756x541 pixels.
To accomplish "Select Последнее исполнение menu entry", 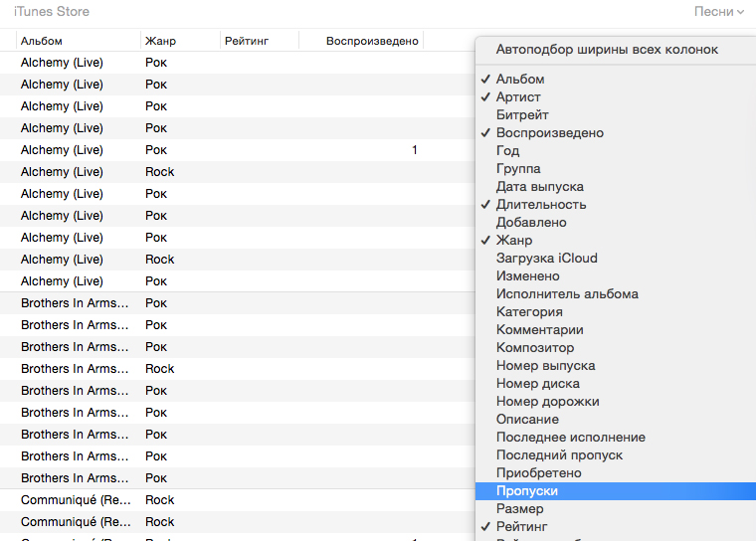I will pyautogui.click(x=616, y=437).
